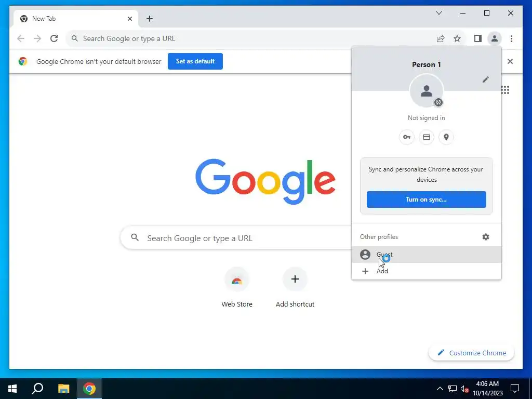The width and height of the screenshot is (532, 399).
Task: Open Manage profiles gear icon
Action: point(486,237)
